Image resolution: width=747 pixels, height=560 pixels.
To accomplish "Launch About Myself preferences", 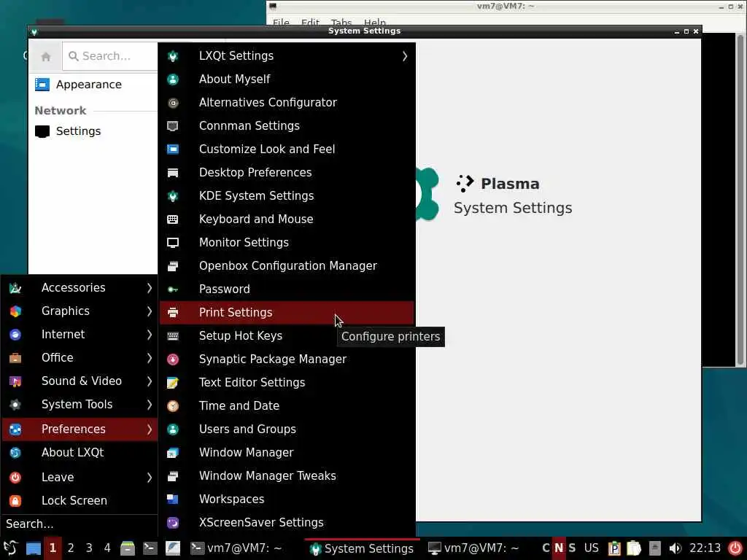I will click(286, 79).
